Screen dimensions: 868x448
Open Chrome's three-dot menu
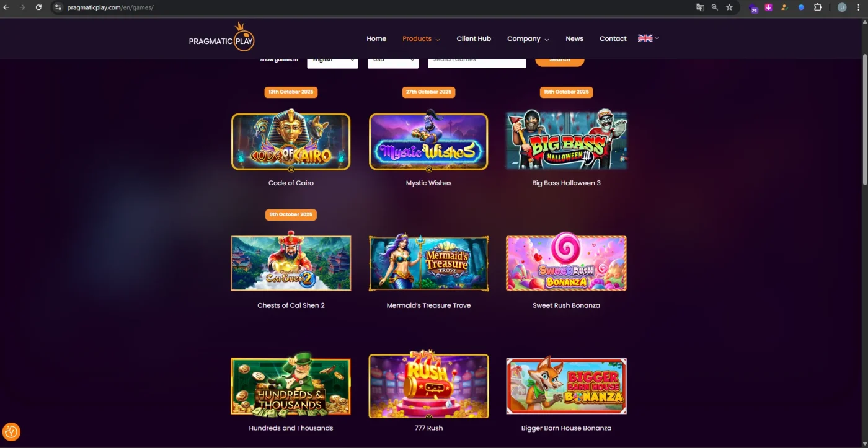[858, 7]
